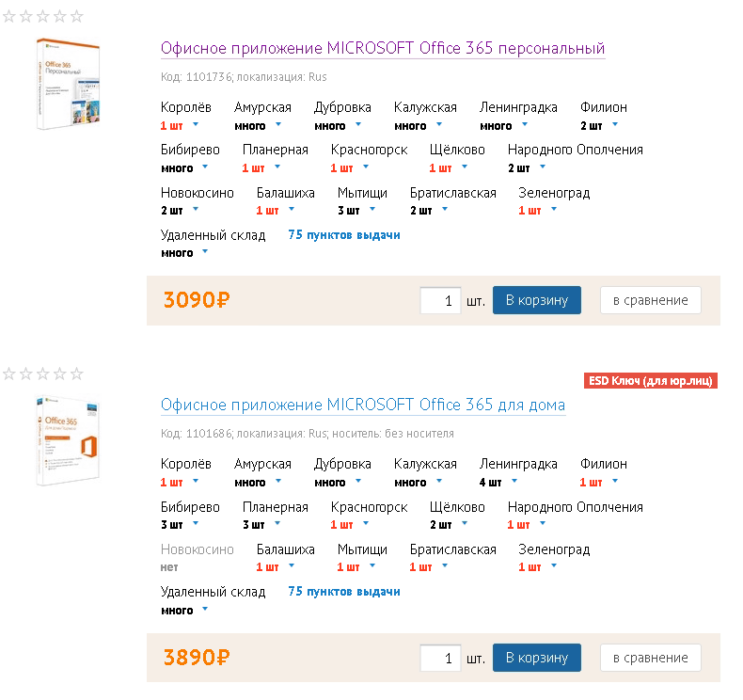The image size is (743, 700).
Task: Add the 3090₽ product to the cart
Action: [537, 300]
